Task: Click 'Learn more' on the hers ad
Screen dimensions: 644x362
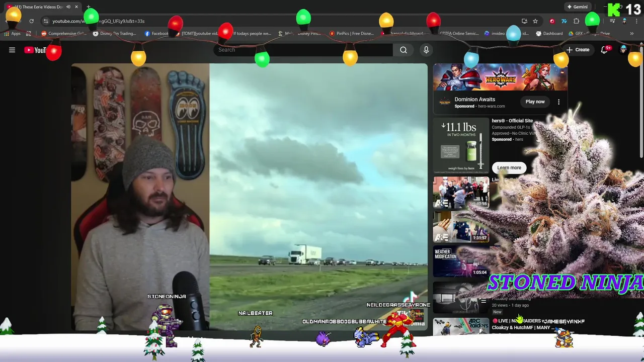Action: (x=509, y=167)
